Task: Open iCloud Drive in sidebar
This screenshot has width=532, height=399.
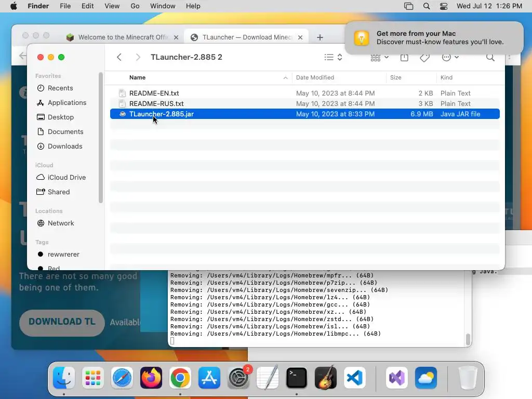Action: point(66,178)
